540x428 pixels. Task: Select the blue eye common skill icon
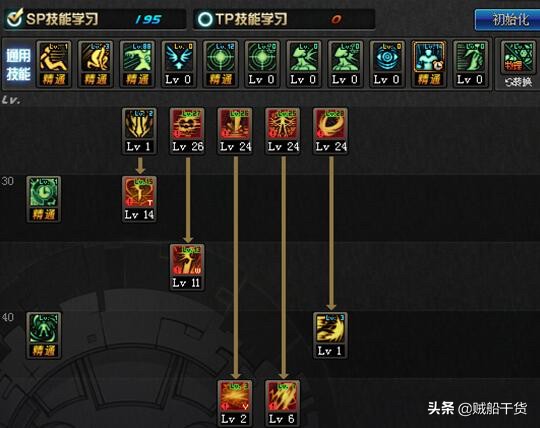387,64
